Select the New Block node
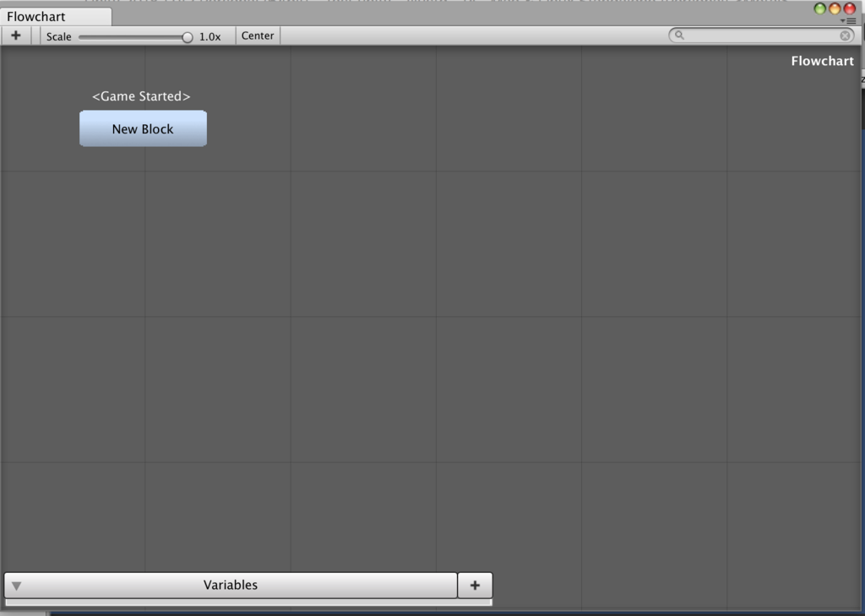865x616 pixels. [x=143, y=128]
